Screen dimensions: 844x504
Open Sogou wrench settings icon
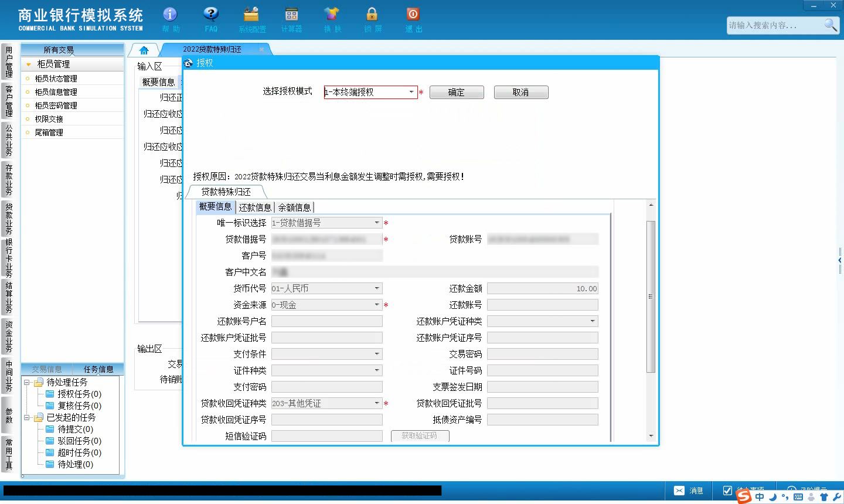coord(837,497)
